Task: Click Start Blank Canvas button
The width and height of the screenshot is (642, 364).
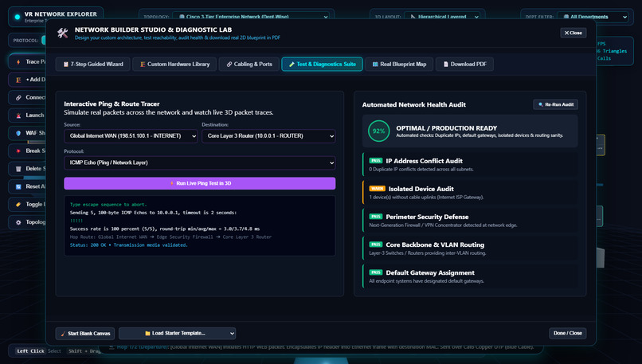Action: tap(85, 333)
